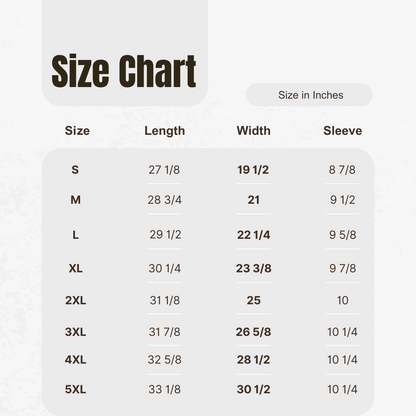The image size is (416, 416).
Task: Click the 9 5/8 sleeve value
Action: (x=343, y=235)
